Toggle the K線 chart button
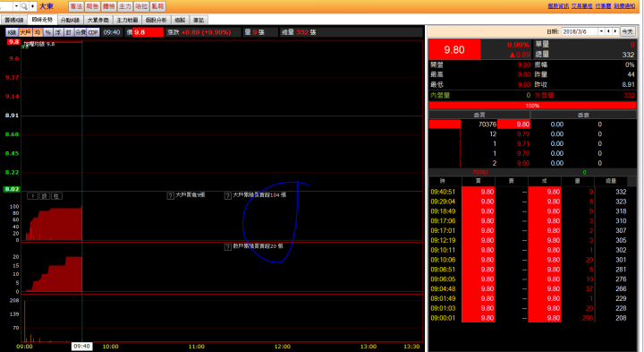Screen dimensions: 644x352 tap(12, 32)
